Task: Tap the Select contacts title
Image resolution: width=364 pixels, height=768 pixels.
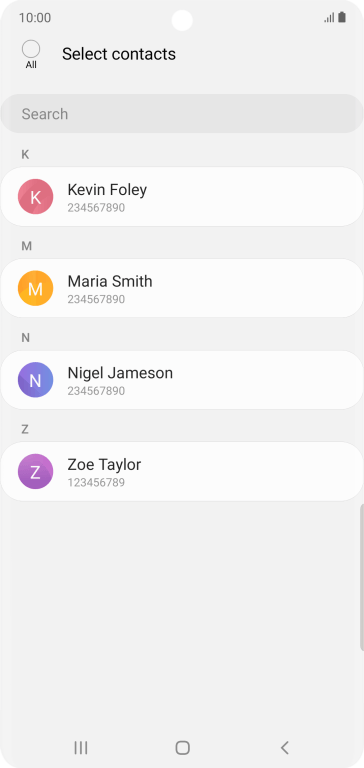Action: click(x=119, y=54)
